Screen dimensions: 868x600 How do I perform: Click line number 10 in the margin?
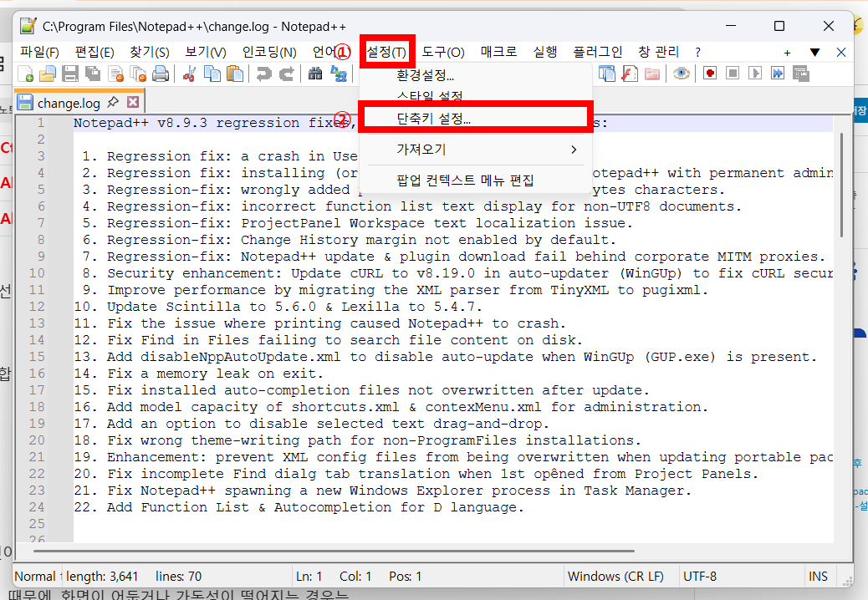coord(37,273)
